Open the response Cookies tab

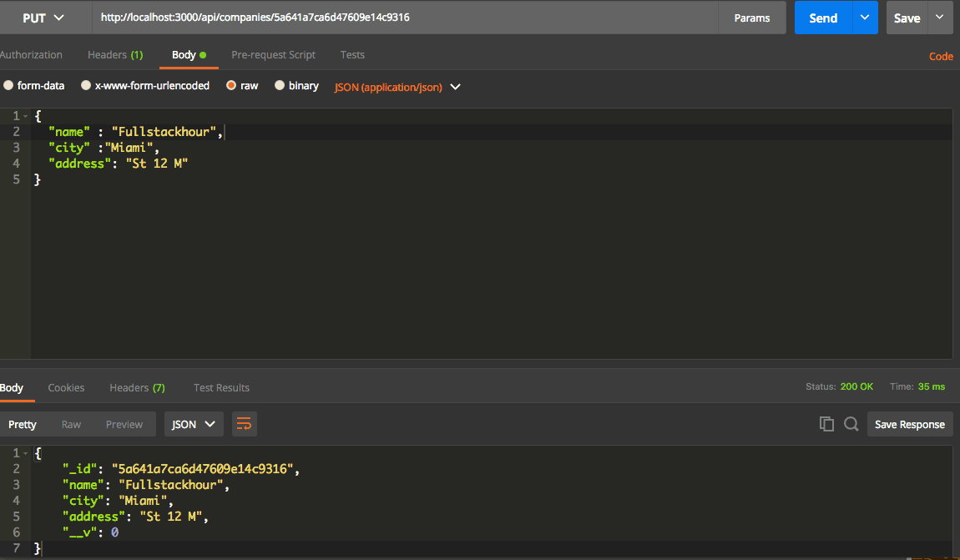point(66,387)
